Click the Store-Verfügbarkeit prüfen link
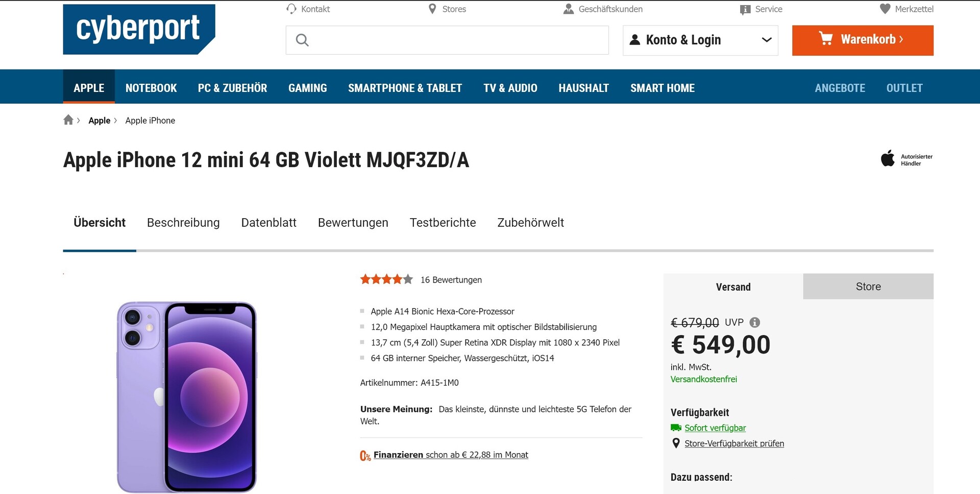Image resolution: width=980 pixels, height=494 pixels. 734,443
